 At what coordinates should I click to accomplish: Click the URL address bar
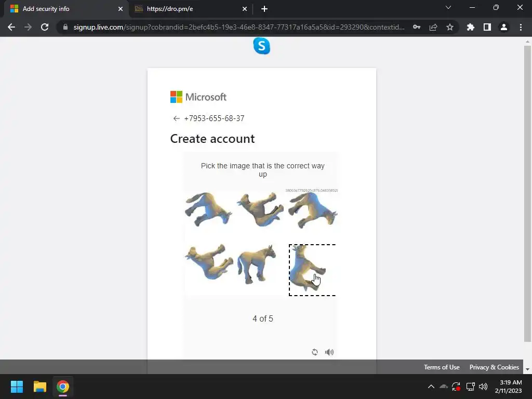[x=239, y=27]
